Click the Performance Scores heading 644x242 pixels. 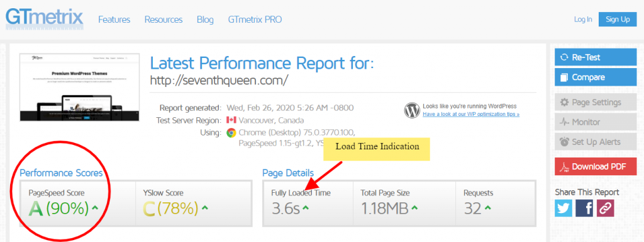click(61, 173)
